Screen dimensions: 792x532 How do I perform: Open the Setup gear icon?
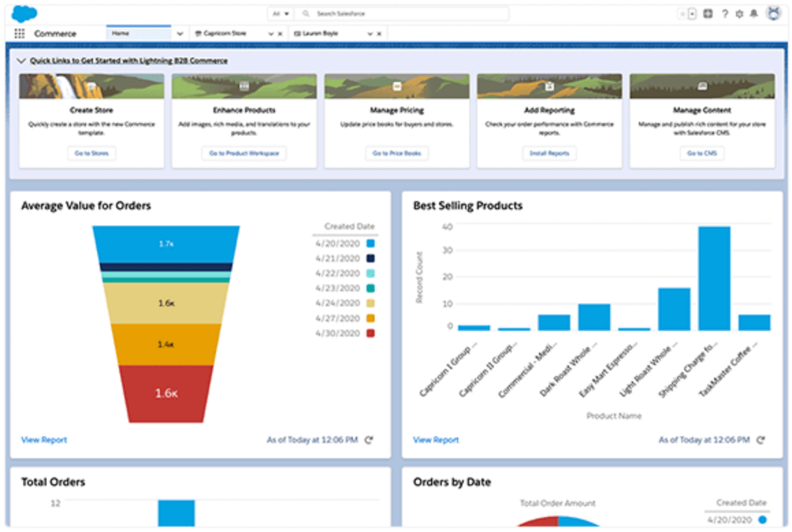pos(739,13)
